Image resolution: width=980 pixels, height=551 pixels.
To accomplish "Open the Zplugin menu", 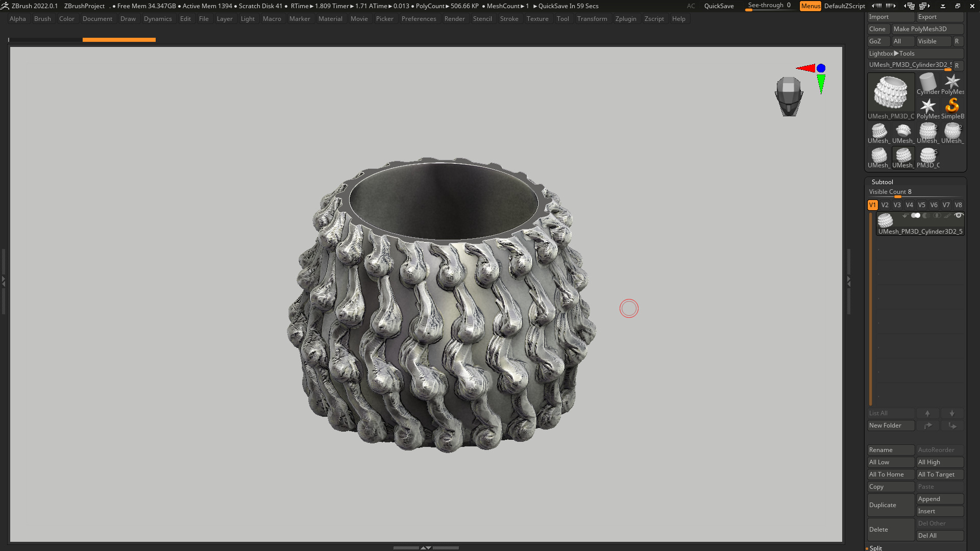I will [626, 19].
